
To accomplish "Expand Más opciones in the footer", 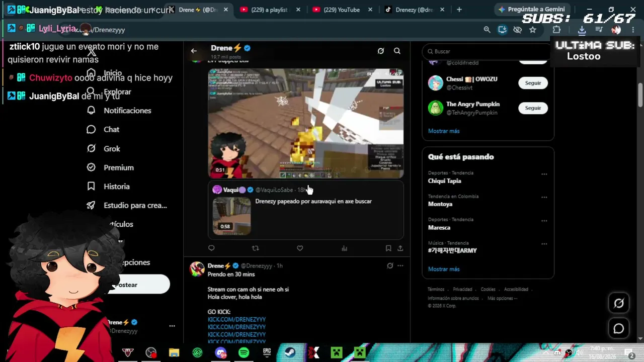I will (502, 298).
